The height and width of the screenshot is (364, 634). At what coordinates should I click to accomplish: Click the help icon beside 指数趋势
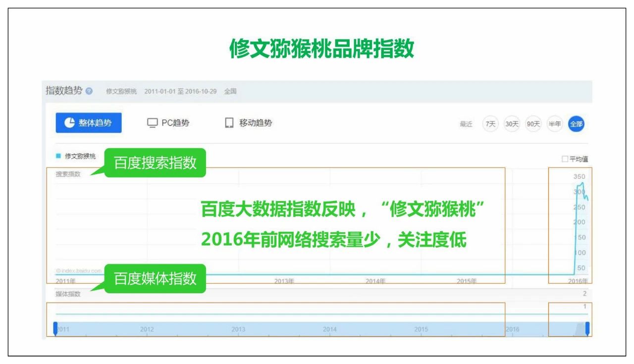point(89,91)
